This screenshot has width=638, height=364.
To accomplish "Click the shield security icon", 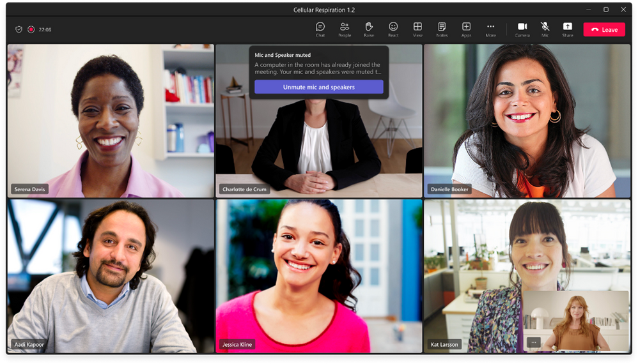I will click(x=19, y=29).
